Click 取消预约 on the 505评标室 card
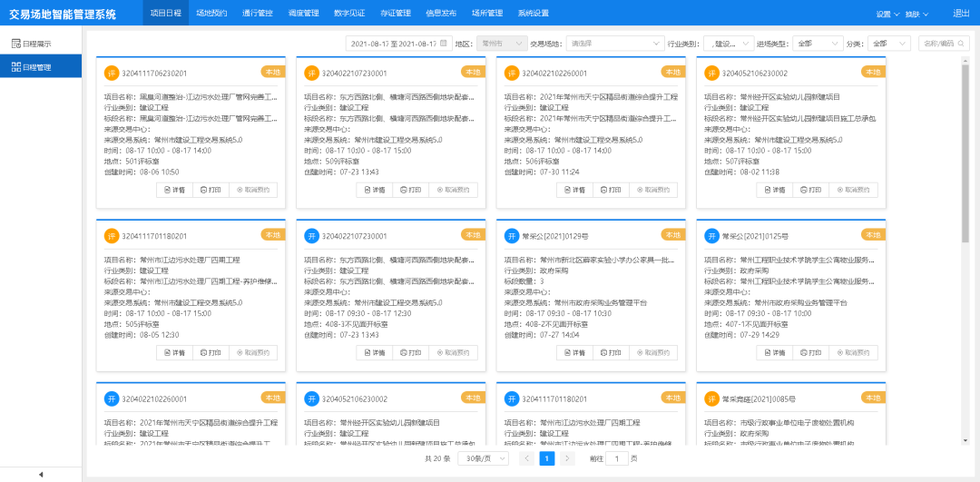980x482 pixels. click(253, 352)
